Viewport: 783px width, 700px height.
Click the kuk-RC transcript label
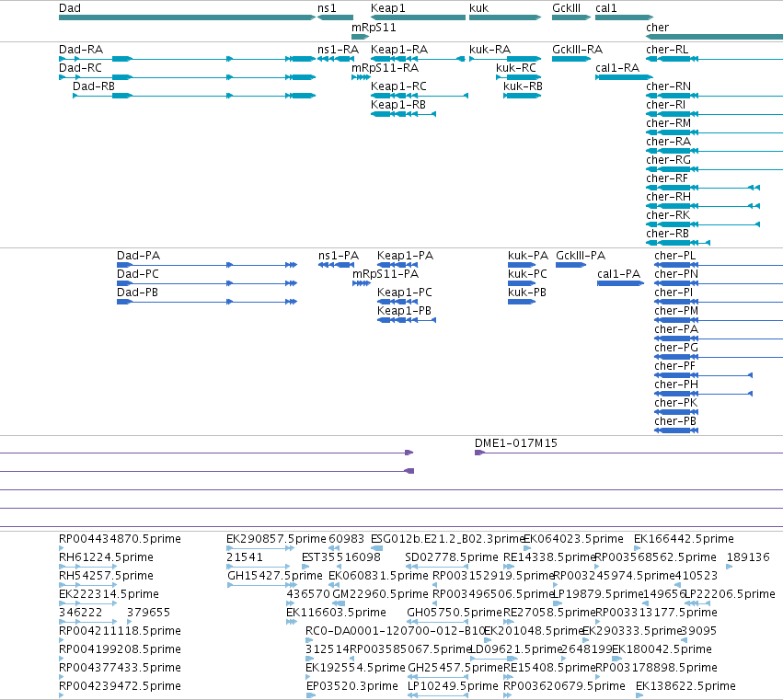(516, 68)
